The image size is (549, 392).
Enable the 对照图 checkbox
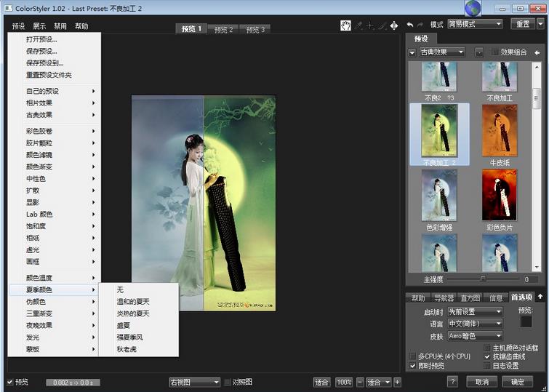[x=228, y=382]
